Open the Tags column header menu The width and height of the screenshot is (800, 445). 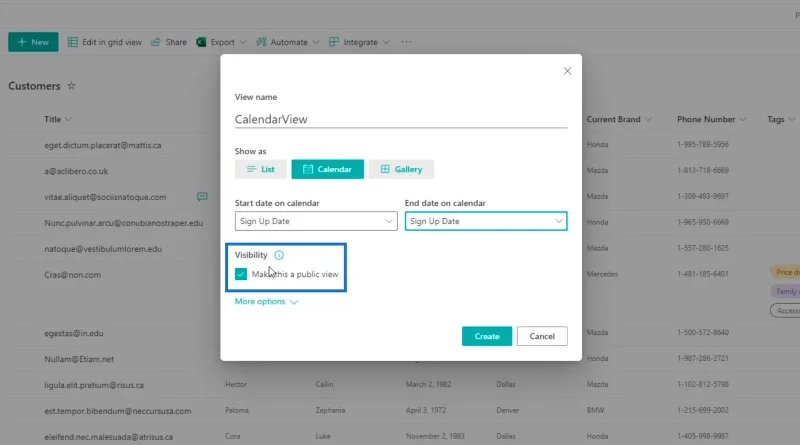(x=781, y=119)
